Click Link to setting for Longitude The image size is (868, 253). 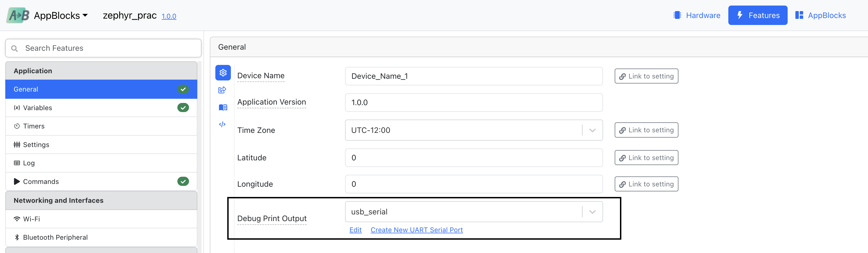(x=646, y=184)
